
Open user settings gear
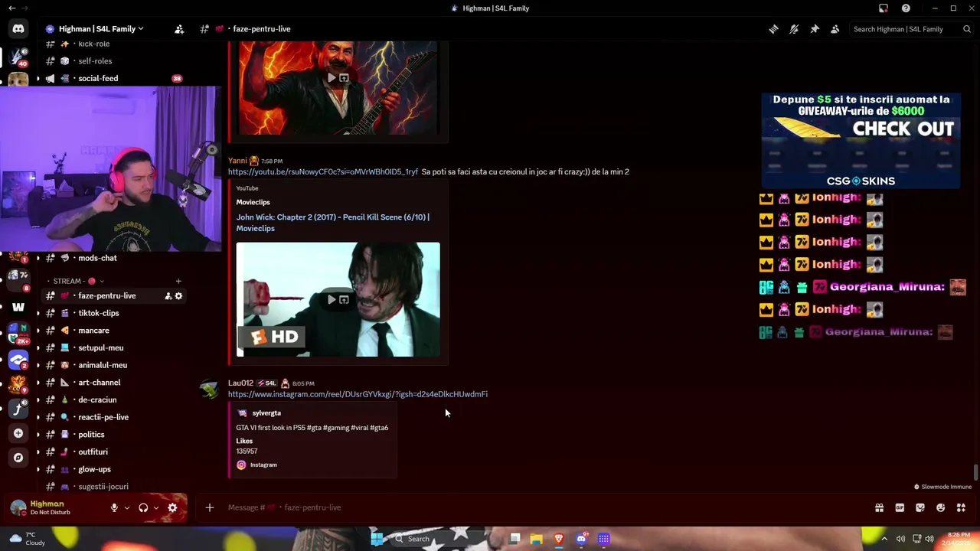pyautogui.click(x=172, y=507)
